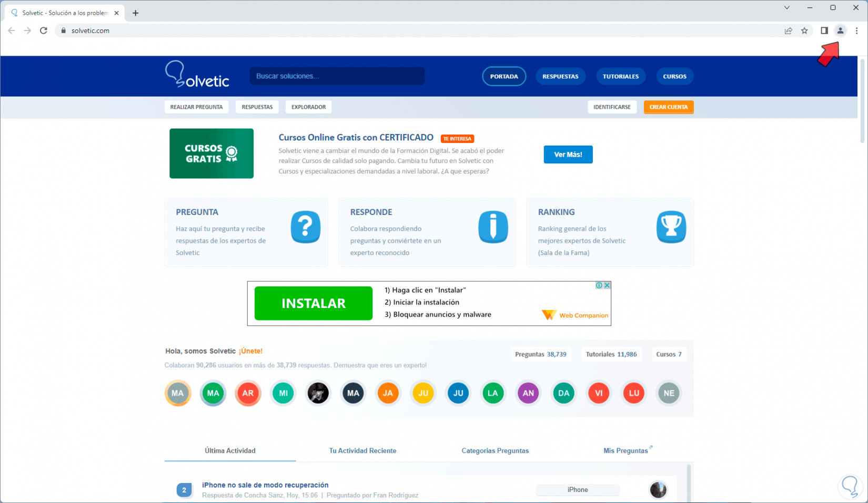Click the Web Companion logo
The image size is (868, 503).
tap(575, 315)
